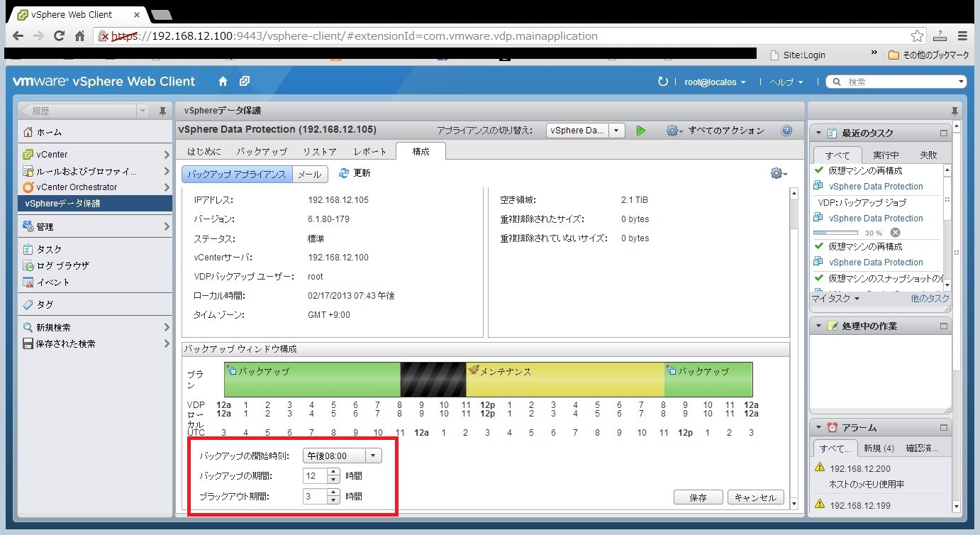Open the backup start time dropdown
980x535 pixels.
coord(343,456)
